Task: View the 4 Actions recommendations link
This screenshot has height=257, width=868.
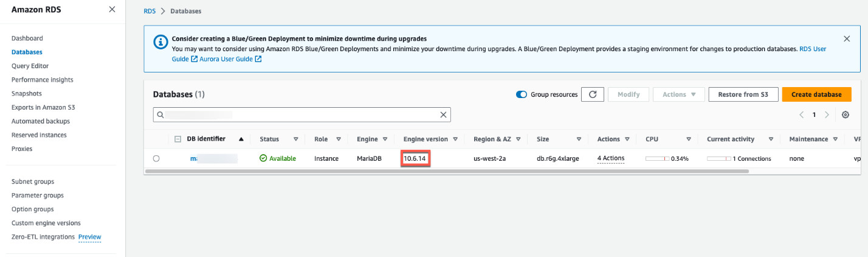Action: (x=611, y=158)
